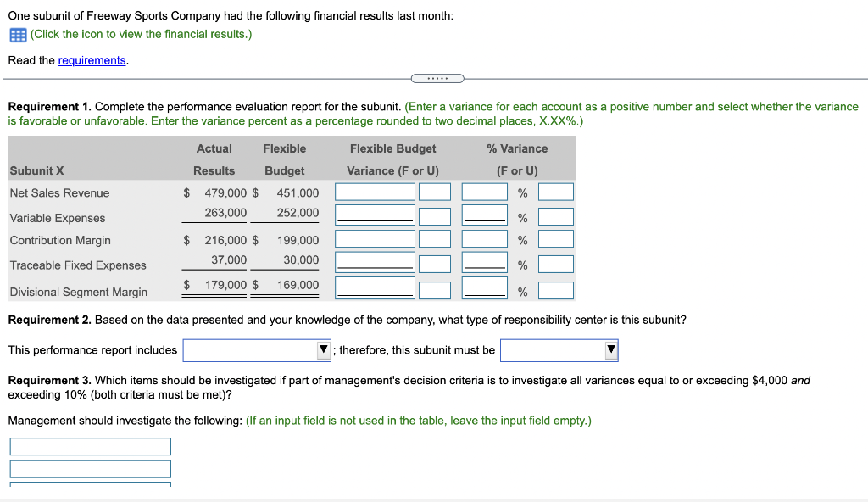868x502 pixels.
Task: Click the Variable Expenses percent variance field
Action: [x=484, y=215]
